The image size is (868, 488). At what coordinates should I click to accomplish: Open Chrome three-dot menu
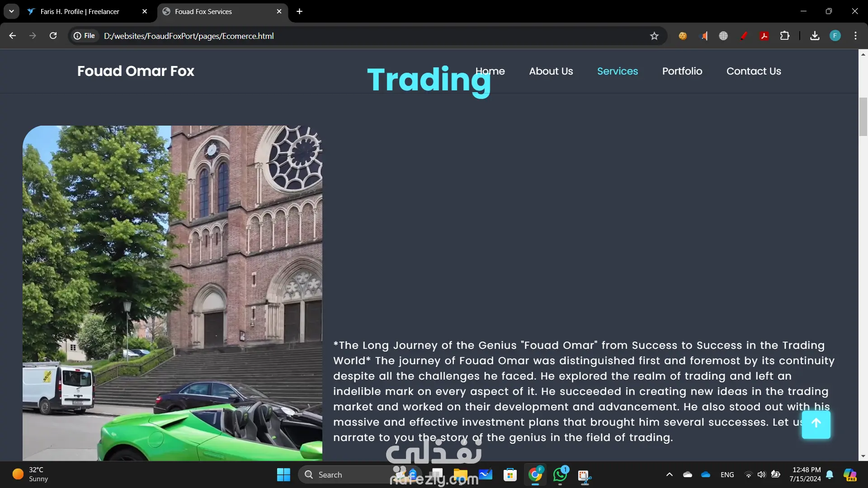tap(855, 36)
